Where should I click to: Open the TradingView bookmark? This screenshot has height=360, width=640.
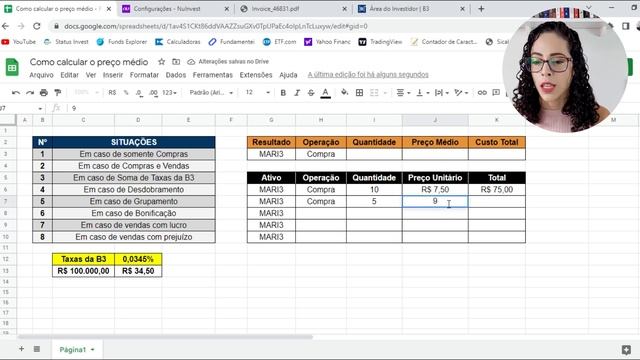click(x=380, y=42)
